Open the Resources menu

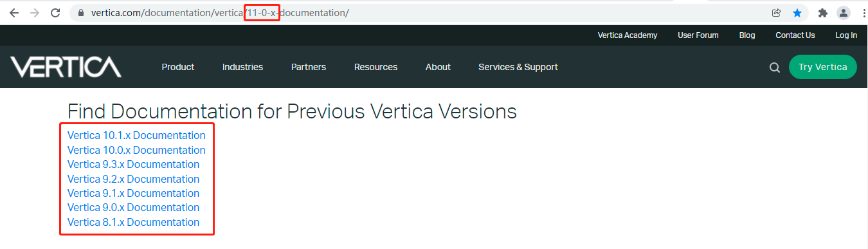coord(375,67)
